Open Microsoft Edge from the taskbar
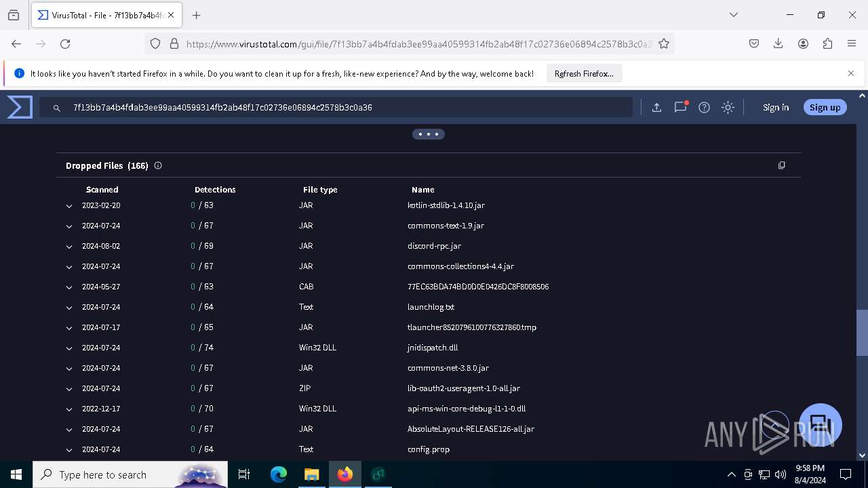 point(279,474)
